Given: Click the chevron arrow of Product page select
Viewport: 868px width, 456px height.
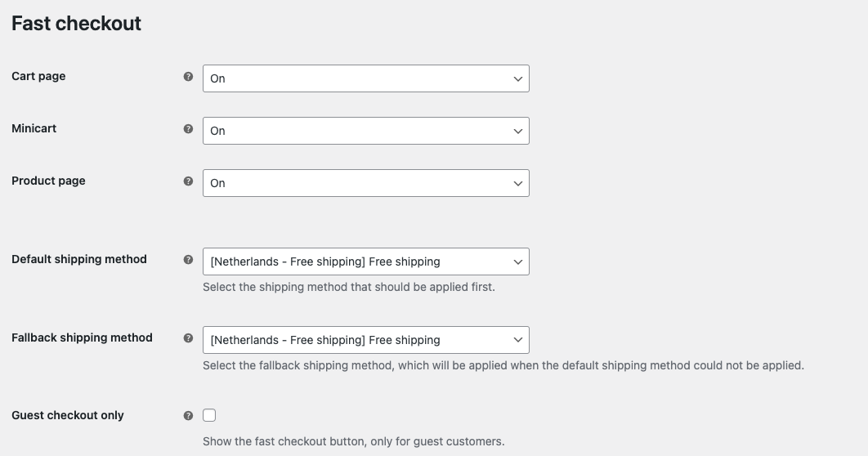Looking at the screenshot, I should point(517,183).
